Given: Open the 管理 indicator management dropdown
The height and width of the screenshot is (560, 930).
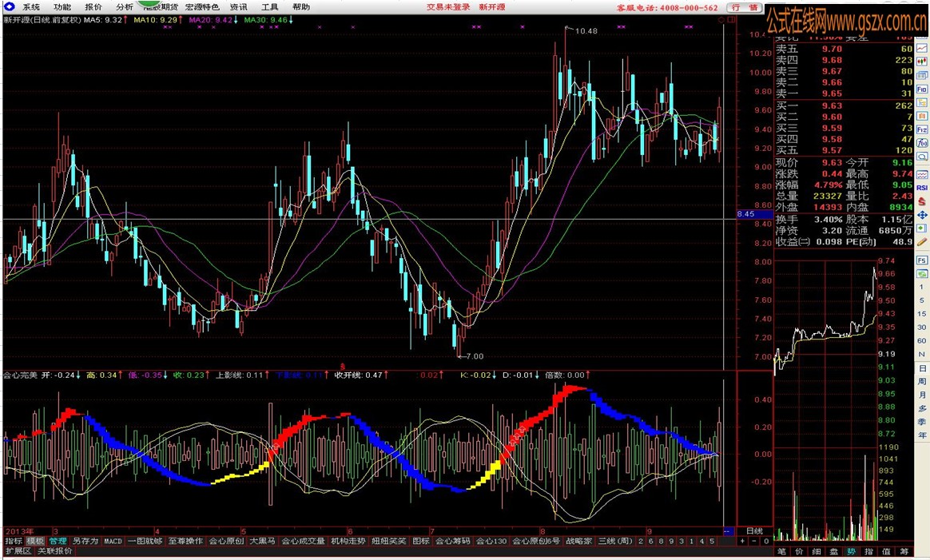Looking at the screenshot, I should tap(58, 541).
